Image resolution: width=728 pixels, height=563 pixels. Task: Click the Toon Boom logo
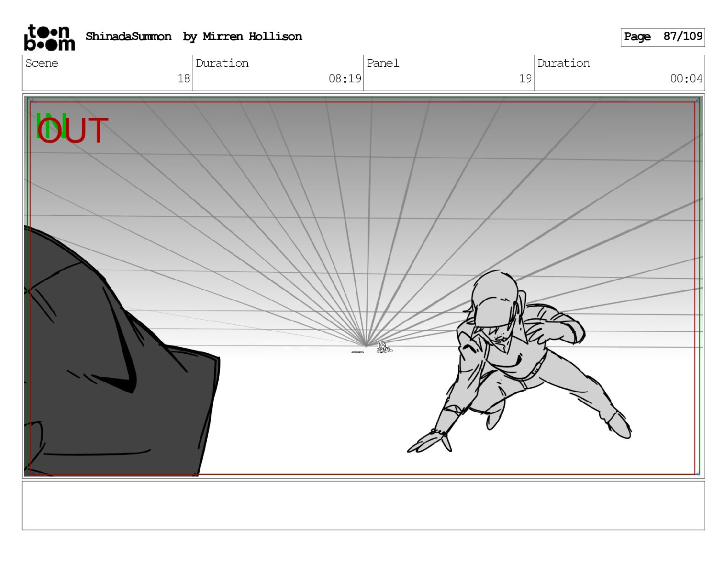tap(49, 37)
